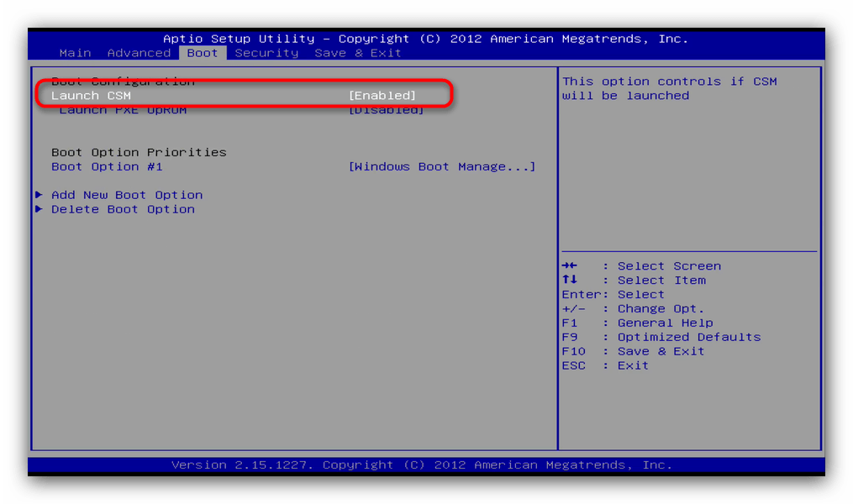Click the ESC Exit hint
This screenshot has width=853, height=504.
point(605,365)
